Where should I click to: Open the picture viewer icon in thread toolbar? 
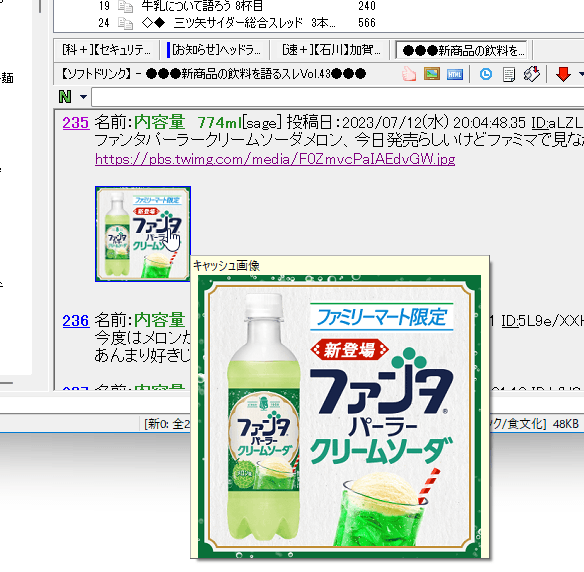432,74
